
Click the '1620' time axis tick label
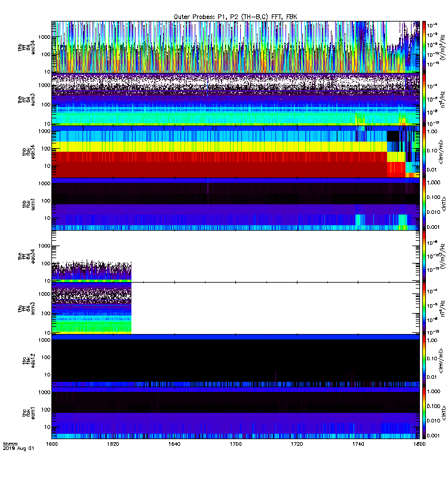(113, 444)
